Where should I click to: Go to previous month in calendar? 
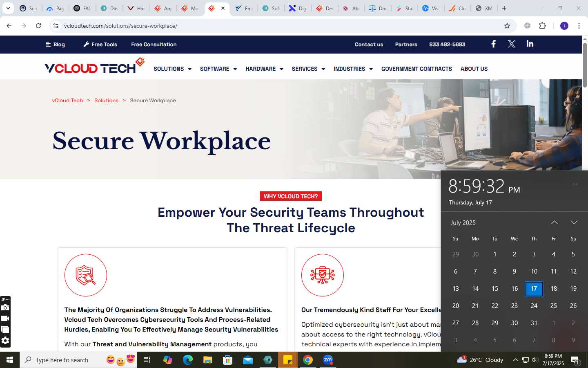click(554, 222)
